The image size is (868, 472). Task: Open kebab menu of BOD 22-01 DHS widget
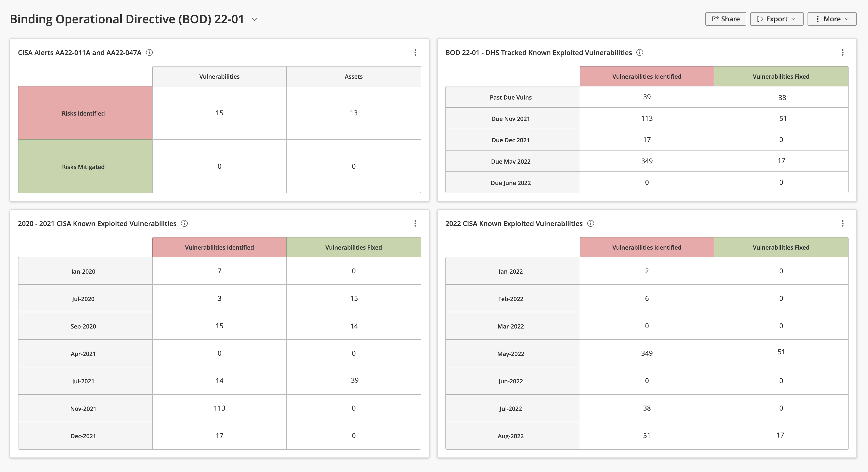(x=842, y=52)
